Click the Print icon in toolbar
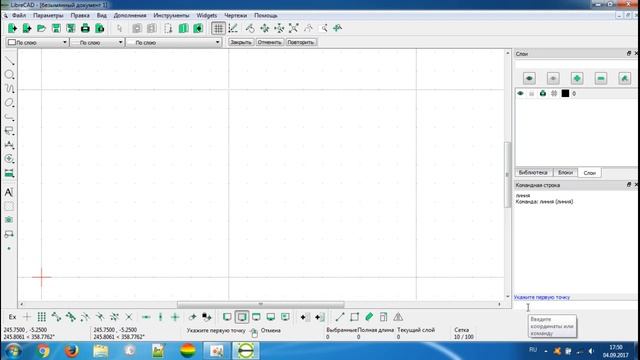The height and width of the screenshot is (360, 640). [85, 28]
